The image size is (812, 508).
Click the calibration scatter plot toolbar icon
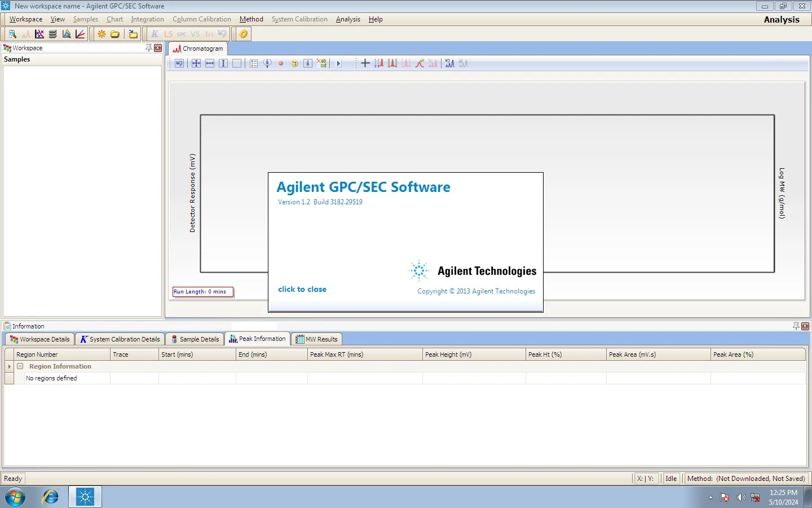(39, 34)
